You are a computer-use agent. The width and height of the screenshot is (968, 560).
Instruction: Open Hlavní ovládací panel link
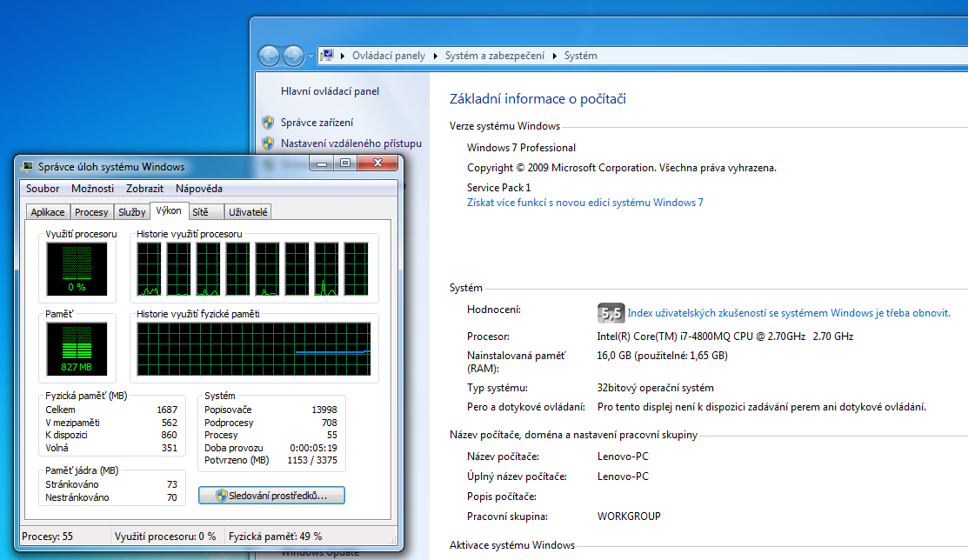coord(330,90)
